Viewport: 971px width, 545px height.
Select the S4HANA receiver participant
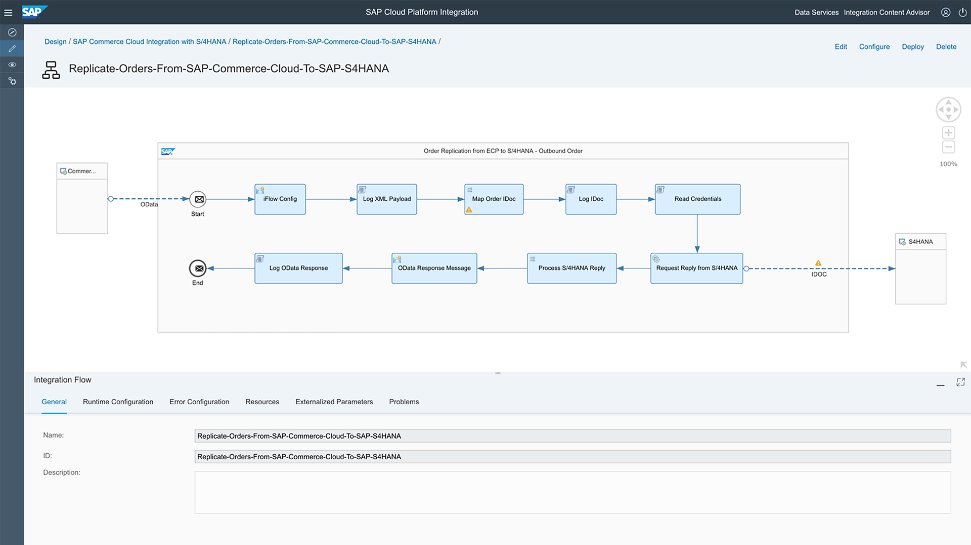click(x=920, y=269)
